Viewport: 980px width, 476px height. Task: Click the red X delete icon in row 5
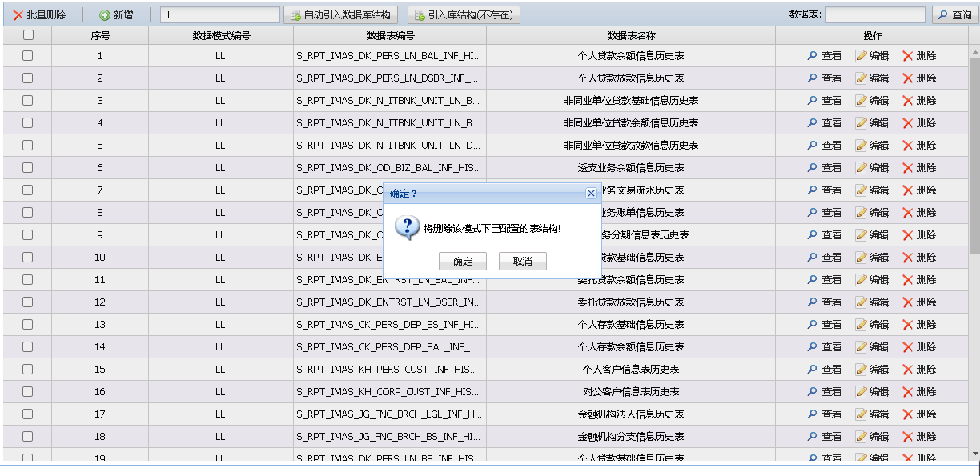coord(908,146)
